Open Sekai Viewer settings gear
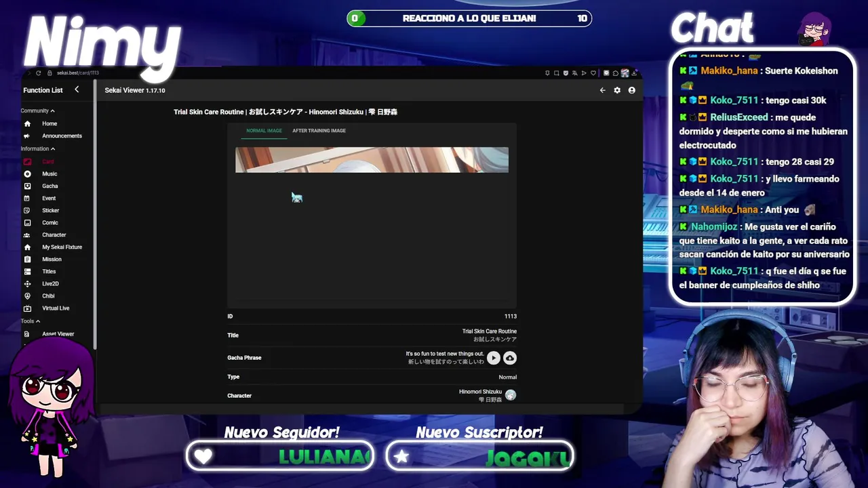This screenshot has width=868, height=488. click(617, 90)
